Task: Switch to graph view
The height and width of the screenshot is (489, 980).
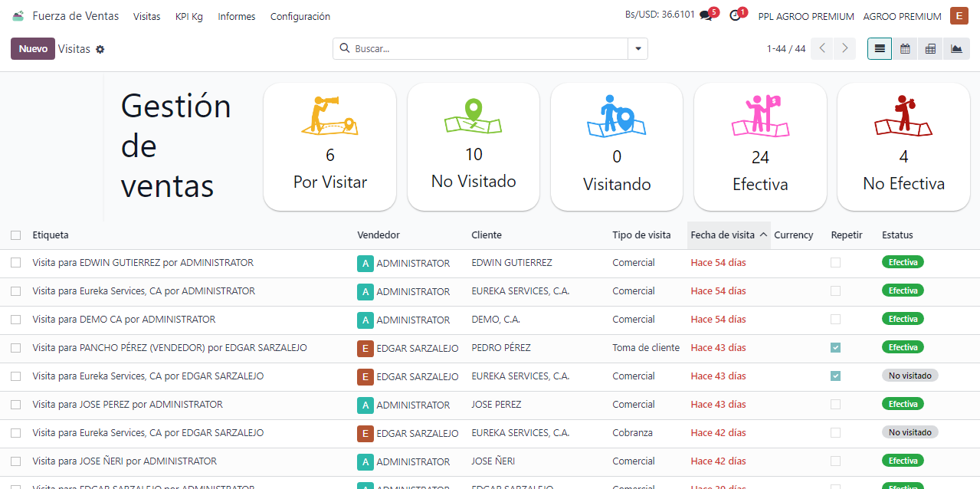Action: (x=956, y=49)
